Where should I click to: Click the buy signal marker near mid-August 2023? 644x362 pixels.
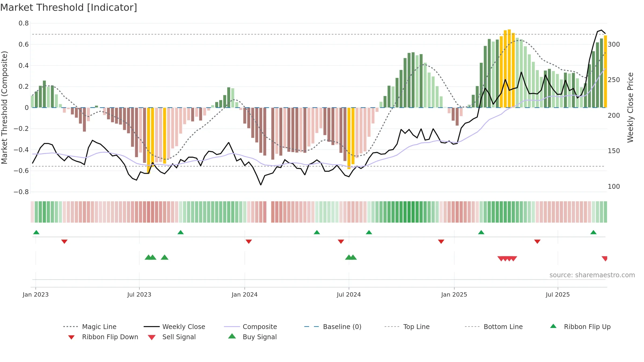coord(164,257)
